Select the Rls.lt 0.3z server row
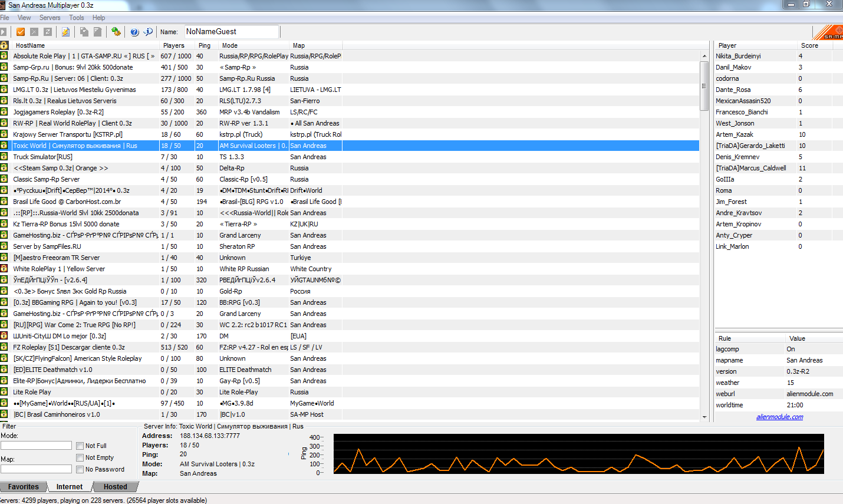 tap(350, 101)
